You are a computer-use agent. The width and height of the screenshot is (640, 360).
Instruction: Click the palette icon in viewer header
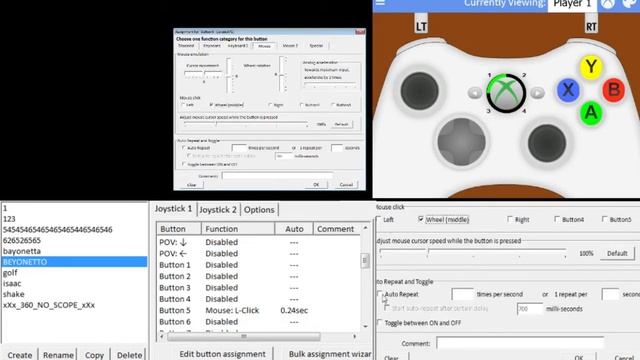pyautogui.click(x=629, y=4)
